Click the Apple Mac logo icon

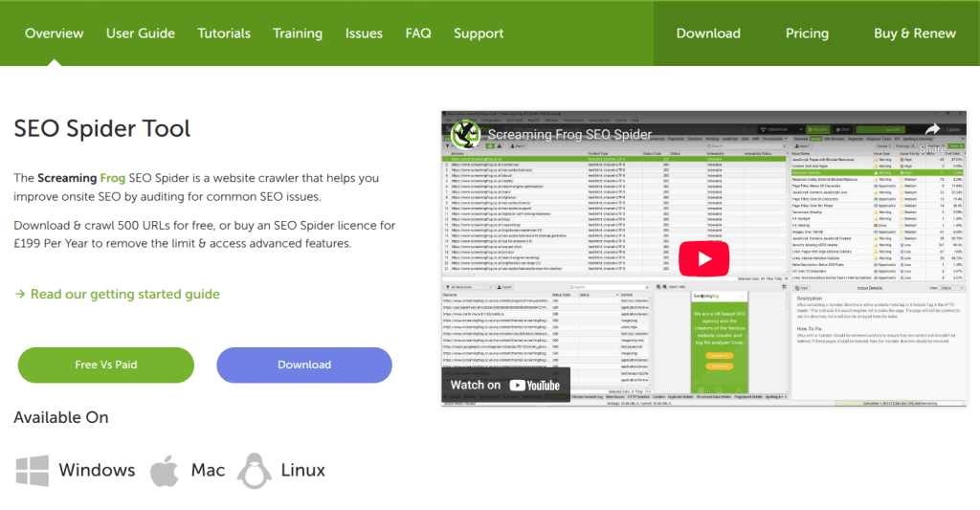coord(163,470)
